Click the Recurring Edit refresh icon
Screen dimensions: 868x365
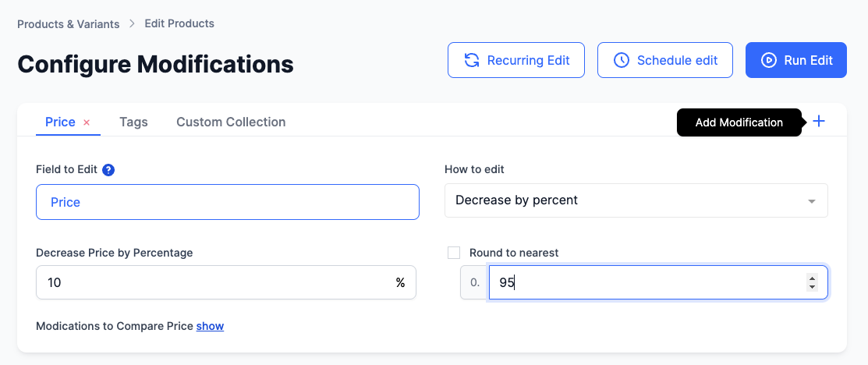tap(471, 60)
